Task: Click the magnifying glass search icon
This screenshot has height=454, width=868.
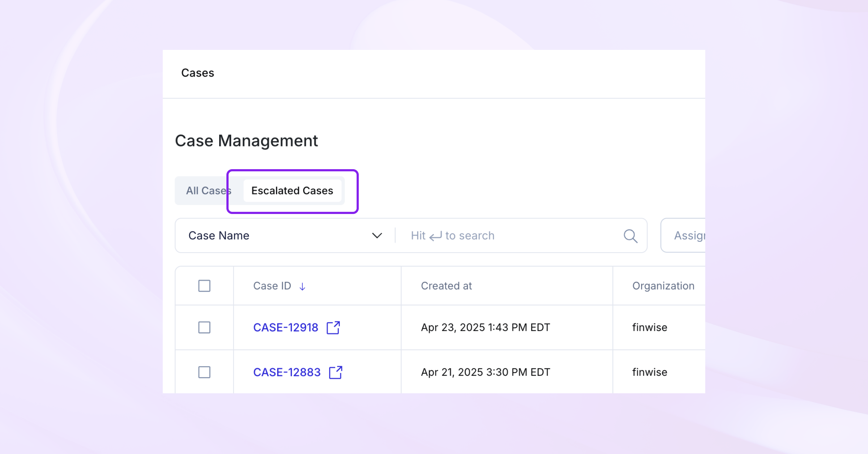Action: click(630, 236)
